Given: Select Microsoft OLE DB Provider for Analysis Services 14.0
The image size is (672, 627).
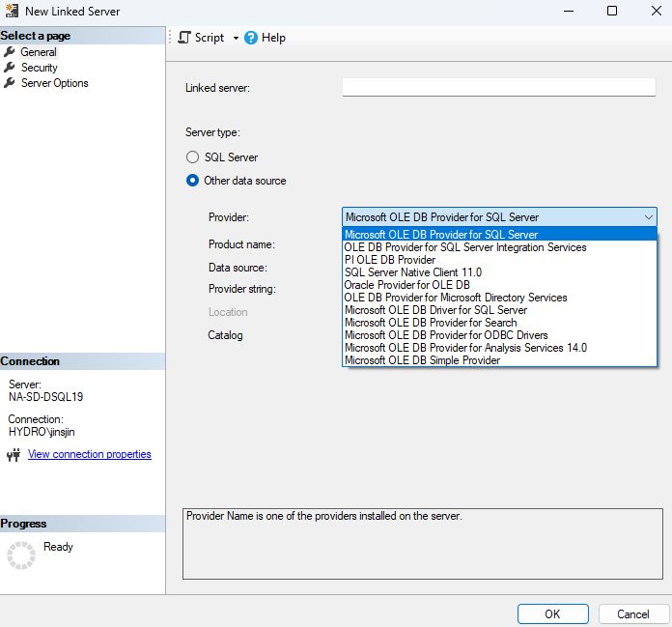Looking at the screenshot, I should click(x=499, y=348).
